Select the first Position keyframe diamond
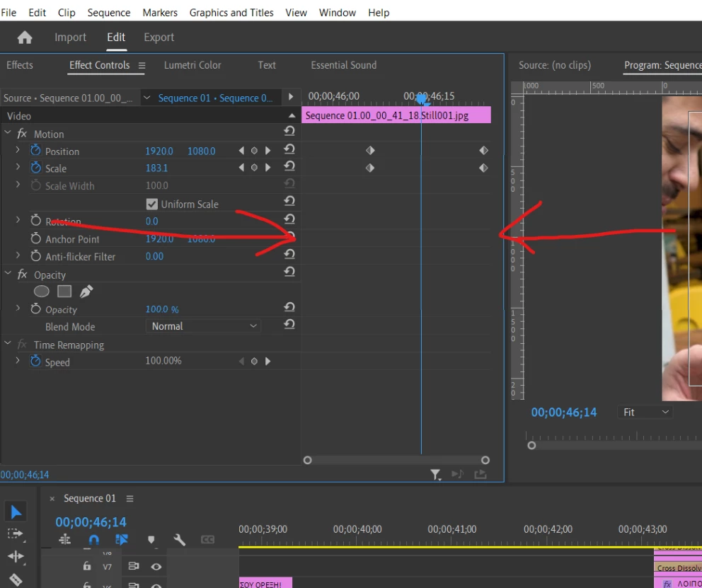The image size is (702, 588). click(370, 150)
